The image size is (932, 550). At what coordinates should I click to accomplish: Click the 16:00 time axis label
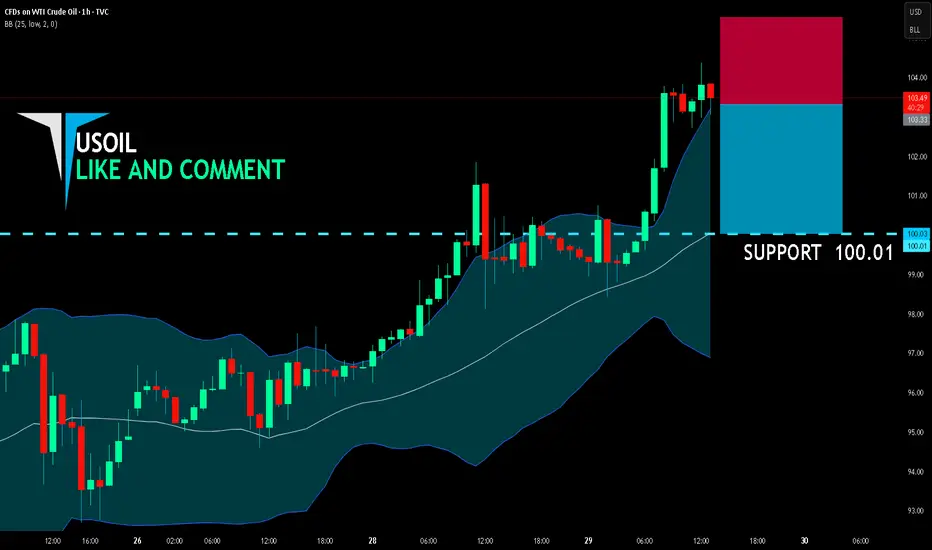click(90, 541)
